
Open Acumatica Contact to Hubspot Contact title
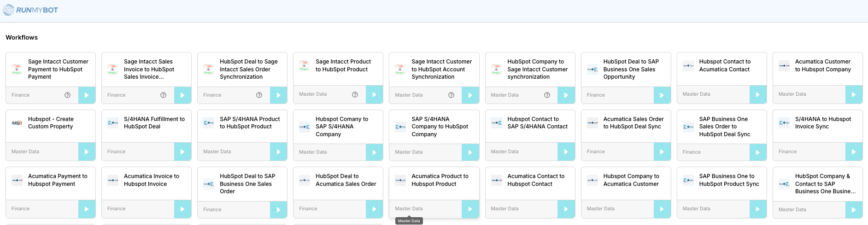(x=536, y=180)
